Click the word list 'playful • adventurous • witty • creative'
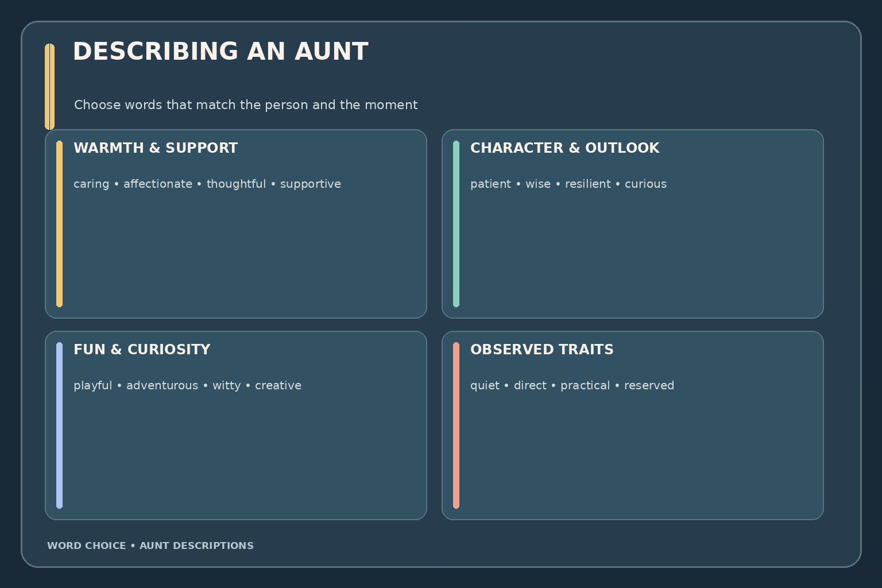Image resolution: width=882 pixels, height=588 pixels. point(187,385)
